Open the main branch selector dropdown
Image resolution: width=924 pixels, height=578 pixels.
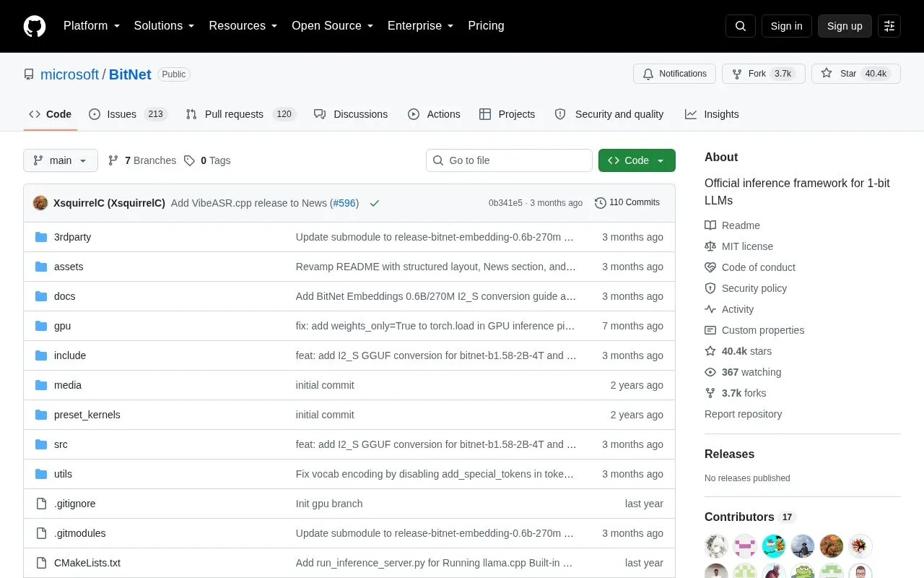point(61,160)
